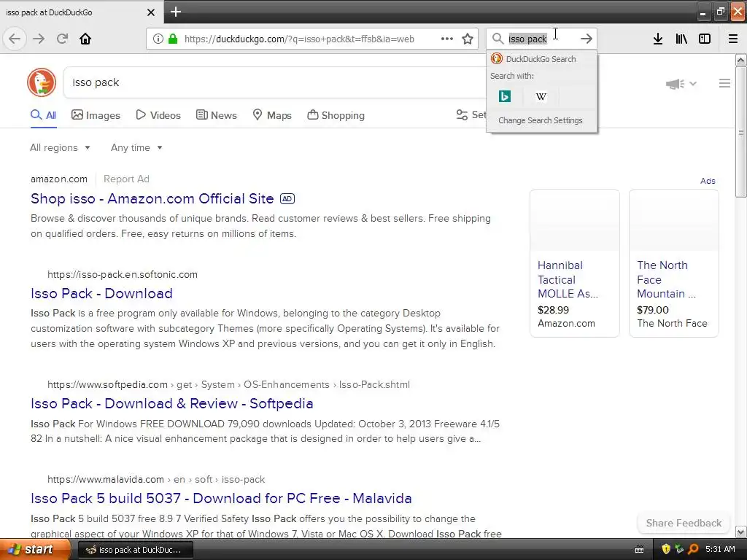Choose DuckDuckGo Search suggestion header
The width and height of the screenshot is (747, 560).
point(542,59)
